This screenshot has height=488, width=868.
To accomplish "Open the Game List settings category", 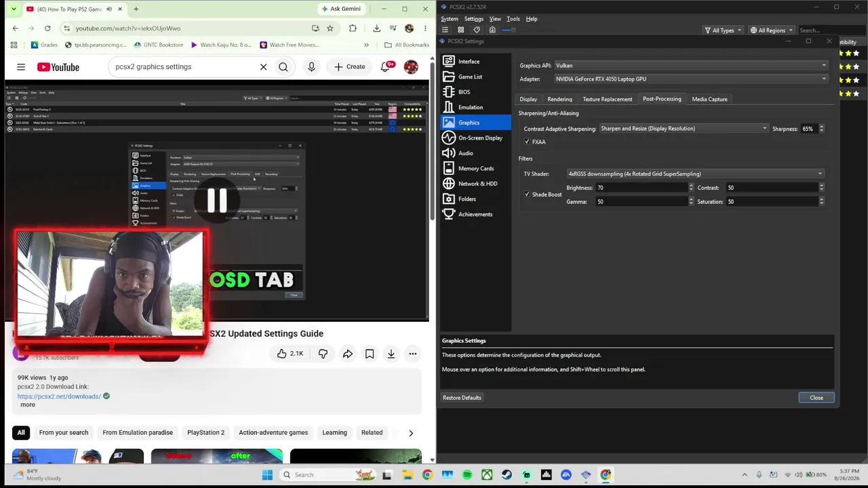I will (x=475, y=77).
